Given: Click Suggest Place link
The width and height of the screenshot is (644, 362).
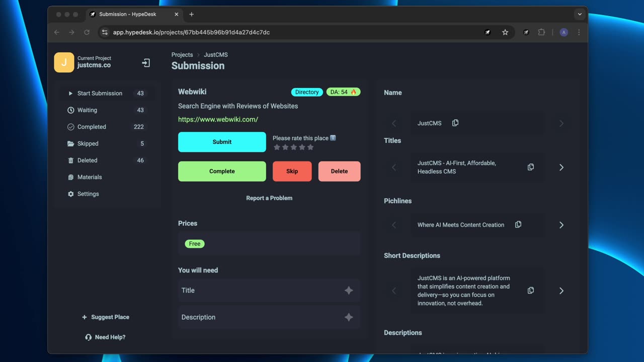Looking at the screenshot, I should coord(106,317).
